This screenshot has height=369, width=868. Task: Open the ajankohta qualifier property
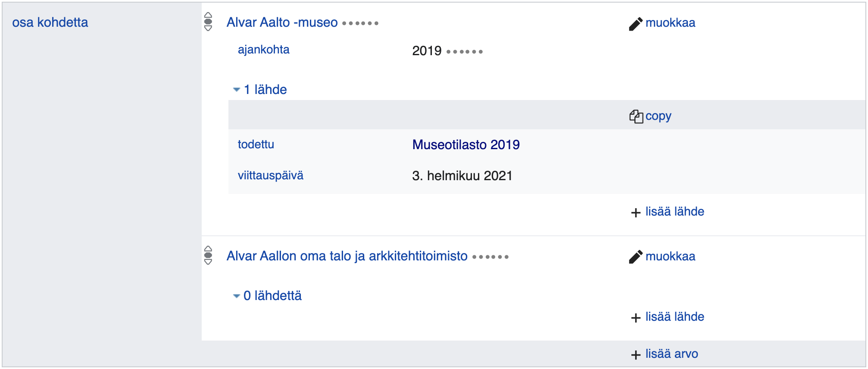click(264, 50)
